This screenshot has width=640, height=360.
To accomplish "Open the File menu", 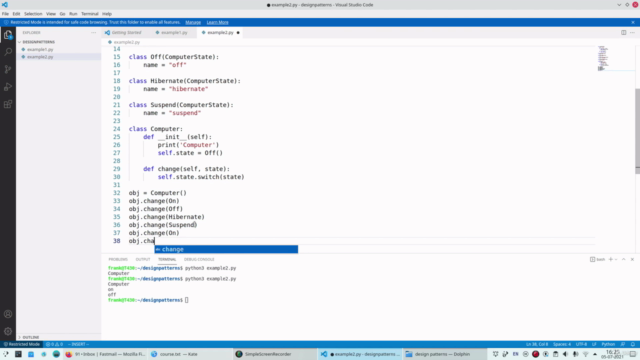I will coord(5,14).
